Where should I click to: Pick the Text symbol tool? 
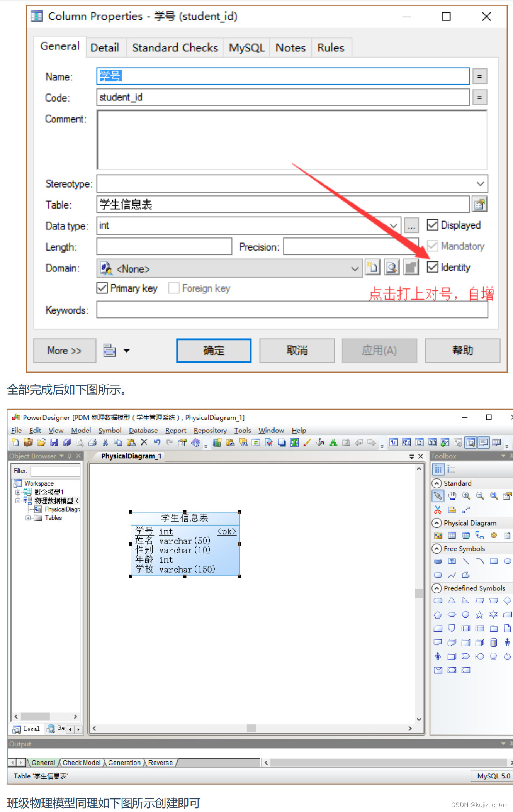[452, 561]
